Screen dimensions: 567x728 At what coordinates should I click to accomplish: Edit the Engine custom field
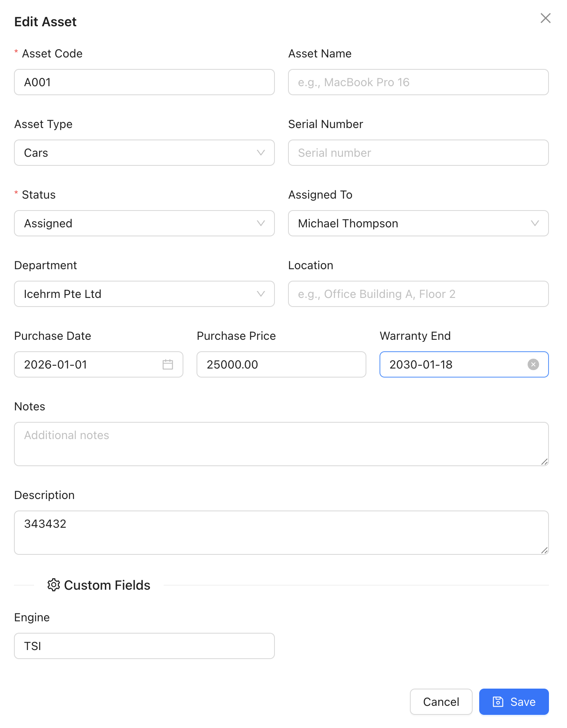[x=144, y=646]
